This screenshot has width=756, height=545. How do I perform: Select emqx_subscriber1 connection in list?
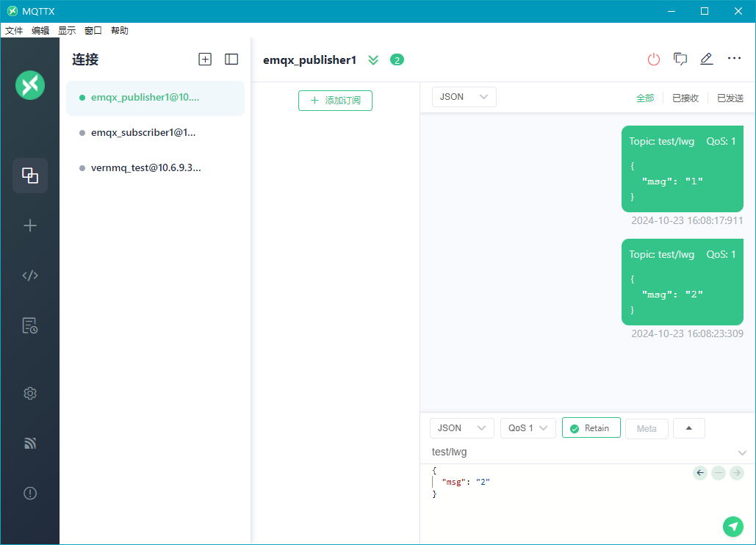(x=155, y=133)
